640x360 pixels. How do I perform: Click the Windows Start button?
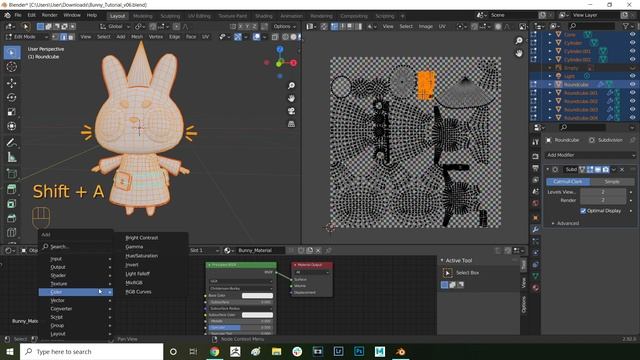(x=9, y=351)
